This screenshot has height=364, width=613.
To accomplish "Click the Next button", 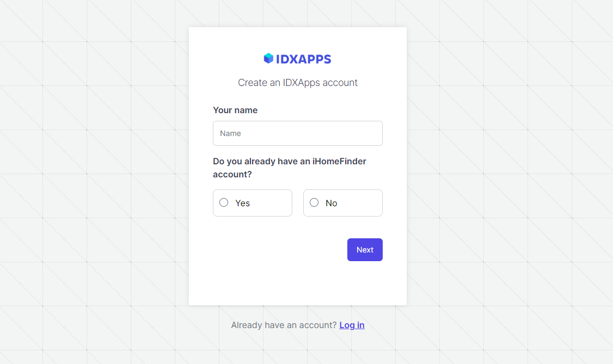I will [x=365, y=249].
